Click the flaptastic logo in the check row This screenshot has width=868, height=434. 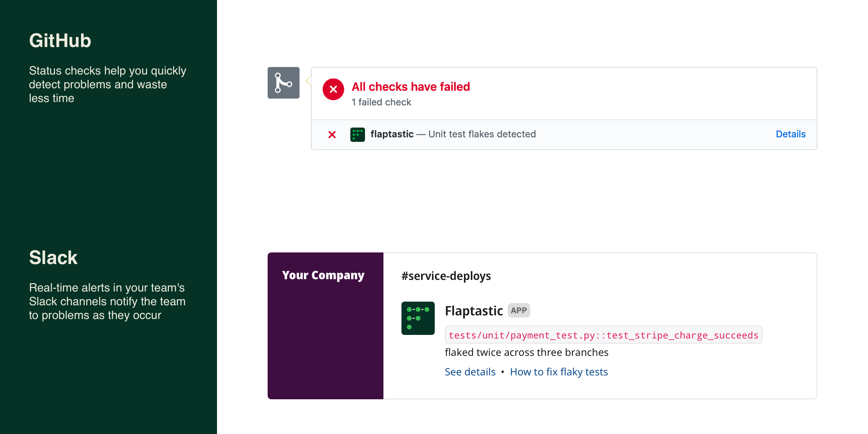click(x=357, y=135)
